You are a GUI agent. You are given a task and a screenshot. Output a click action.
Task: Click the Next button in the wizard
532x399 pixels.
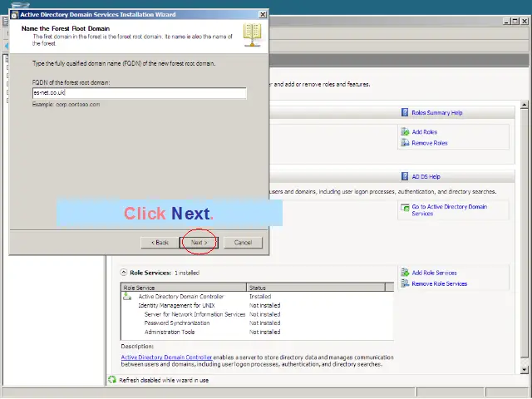199,243
